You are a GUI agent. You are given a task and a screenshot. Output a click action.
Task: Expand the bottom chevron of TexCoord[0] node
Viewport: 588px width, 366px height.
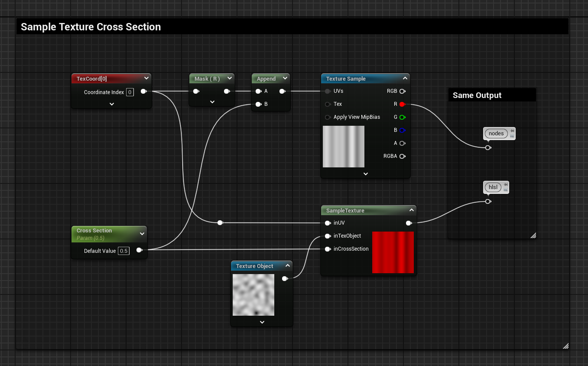click(x=112, y=104)
